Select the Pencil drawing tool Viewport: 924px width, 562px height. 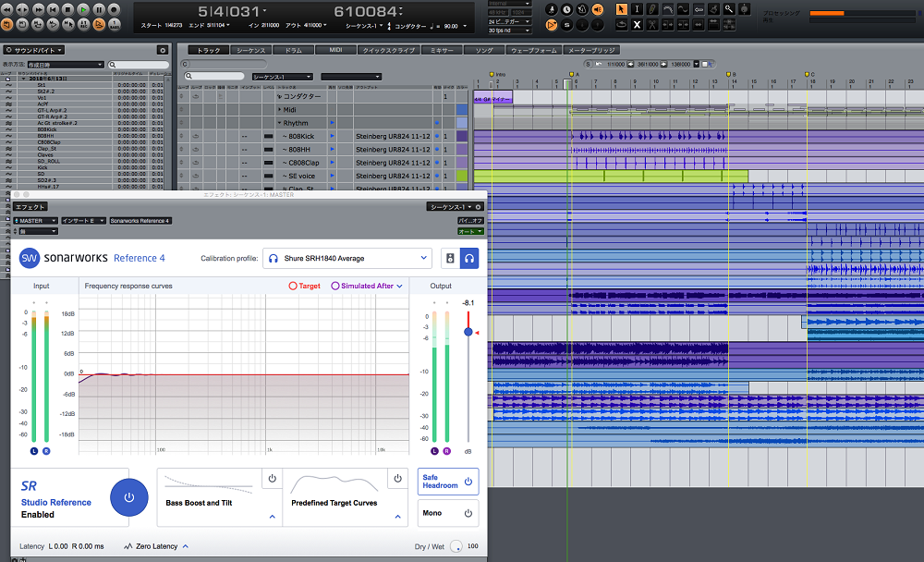[x=651, y=9]
